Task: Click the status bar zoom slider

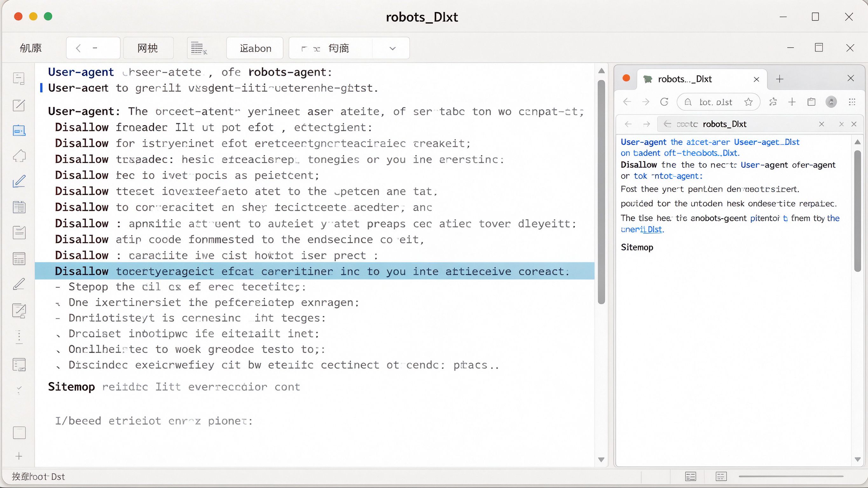Action: click(x=791, y=477)
